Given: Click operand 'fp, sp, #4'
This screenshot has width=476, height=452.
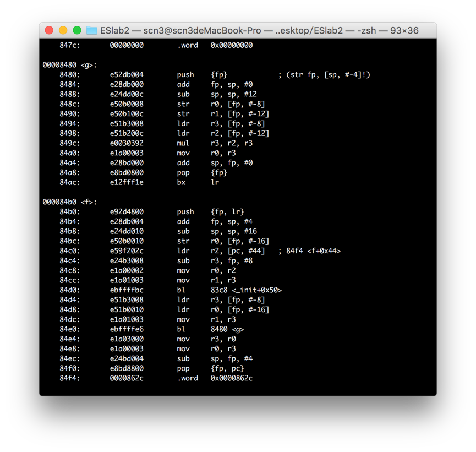Looking at the screenshot, I should coord(232,221).
